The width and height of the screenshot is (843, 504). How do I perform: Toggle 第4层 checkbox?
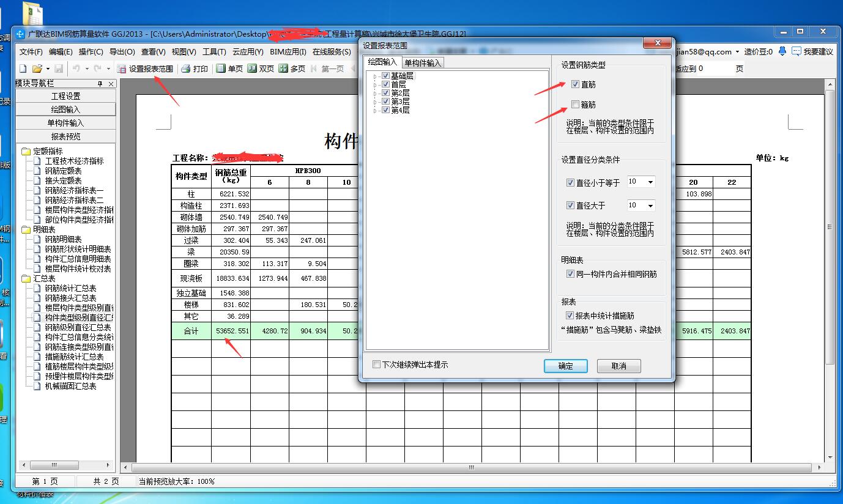coord(385,110)
